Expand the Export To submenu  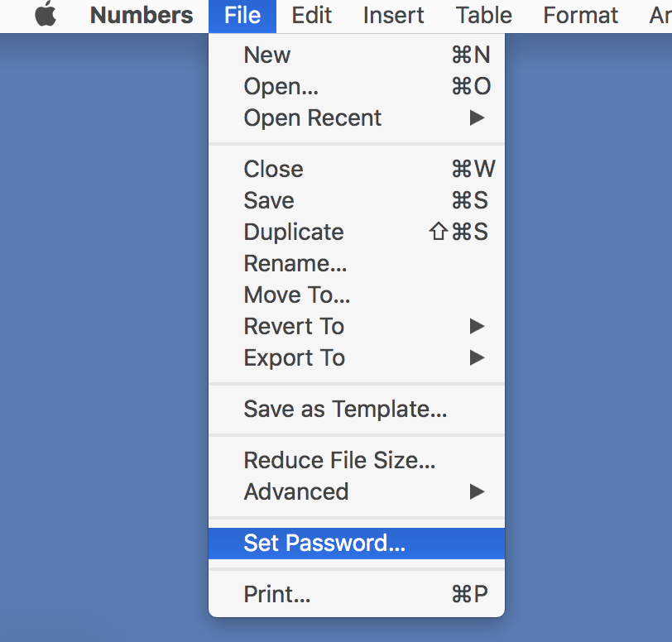tap(357, 358)
